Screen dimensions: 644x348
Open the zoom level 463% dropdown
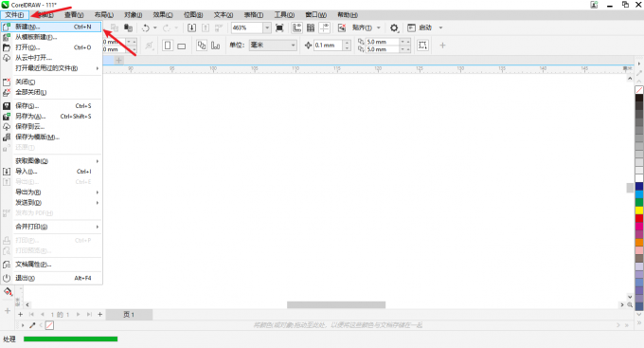click(267, 27)
